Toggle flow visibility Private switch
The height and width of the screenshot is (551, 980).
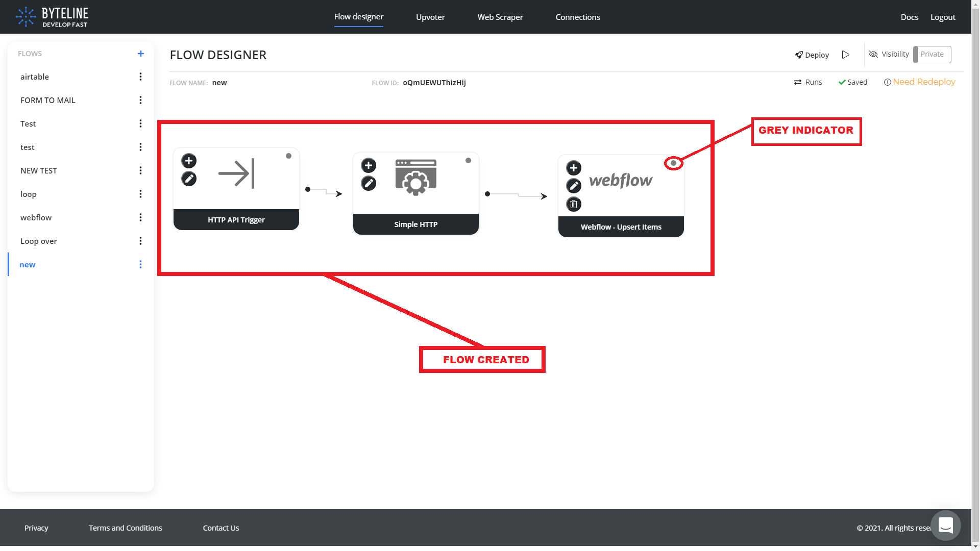932,55
